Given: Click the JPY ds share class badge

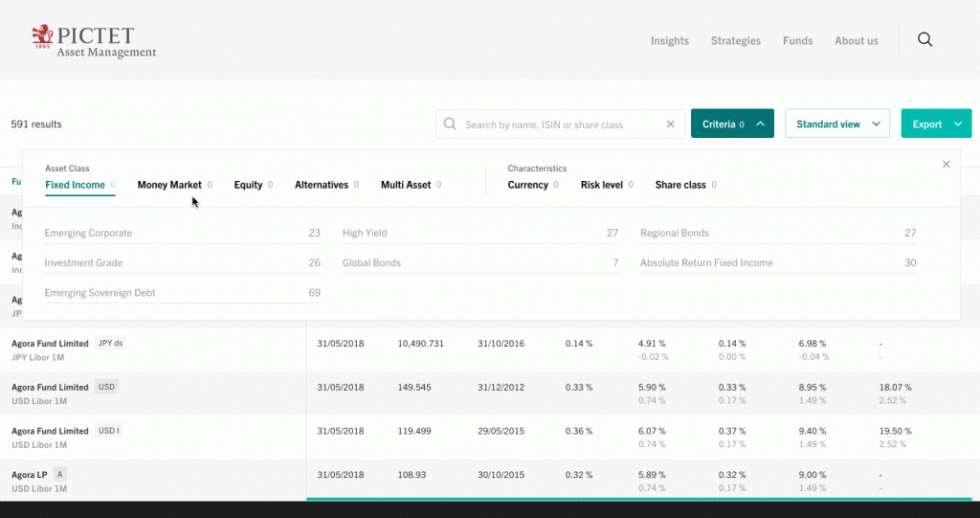Looking at the screenshot, I should point(111,343).
